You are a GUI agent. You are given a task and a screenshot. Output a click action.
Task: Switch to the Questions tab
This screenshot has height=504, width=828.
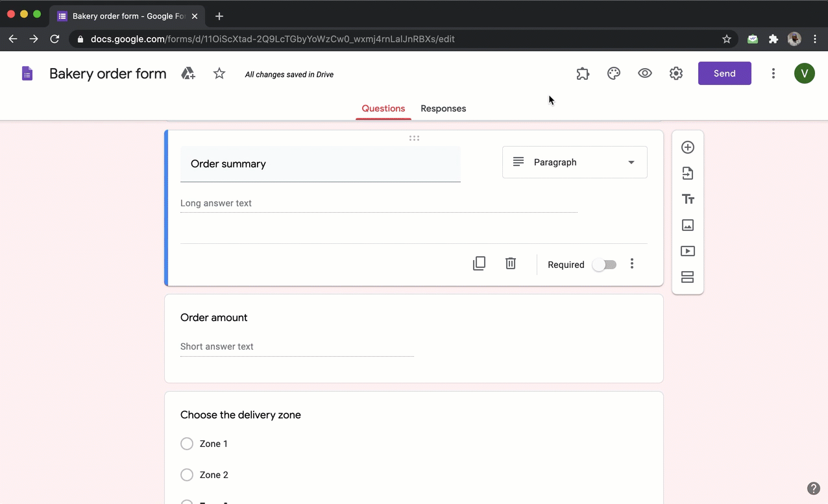coord(383,108)
